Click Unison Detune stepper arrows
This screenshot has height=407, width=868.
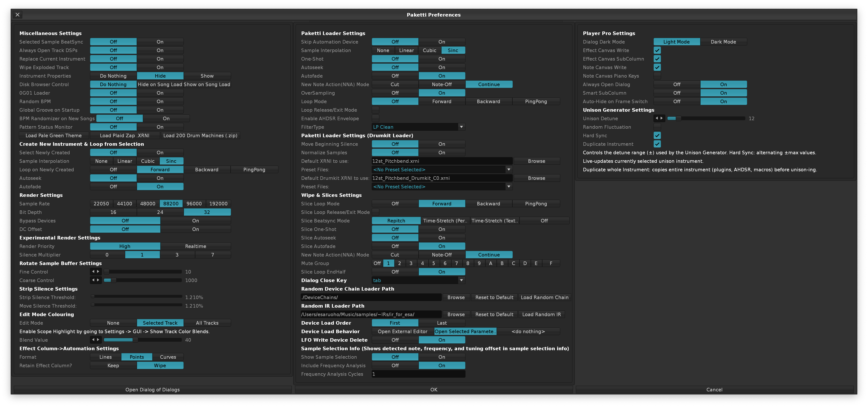659,118
